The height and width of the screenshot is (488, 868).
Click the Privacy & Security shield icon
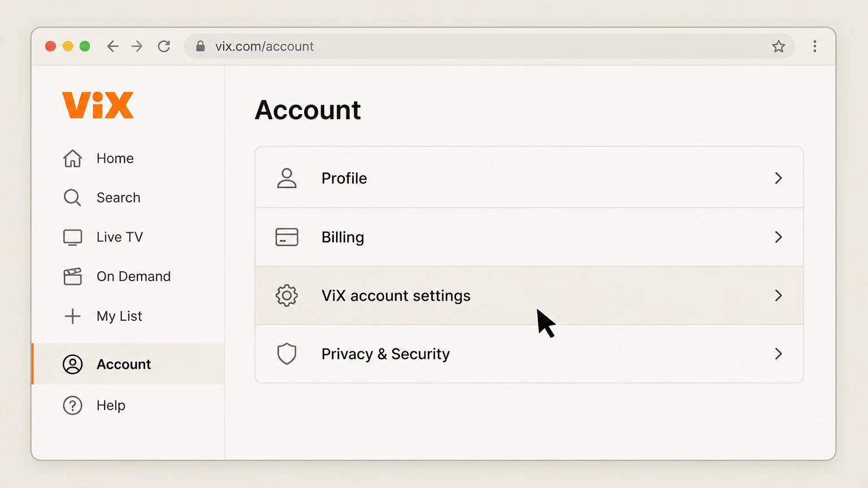(287, 354)
